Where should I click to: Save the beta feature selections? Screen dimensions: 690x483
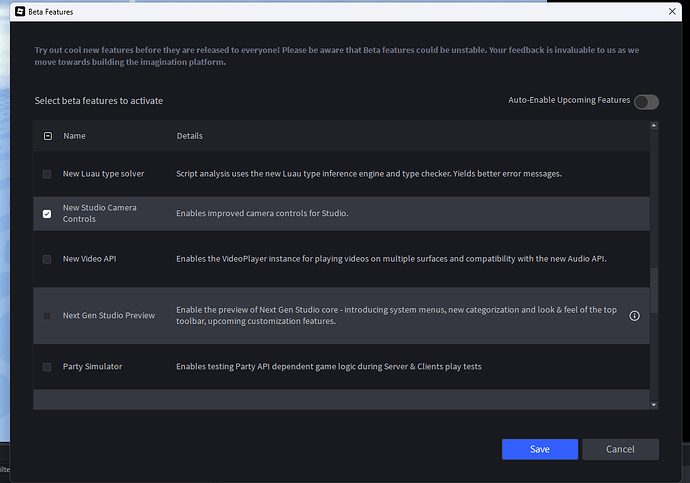(540, 449)
